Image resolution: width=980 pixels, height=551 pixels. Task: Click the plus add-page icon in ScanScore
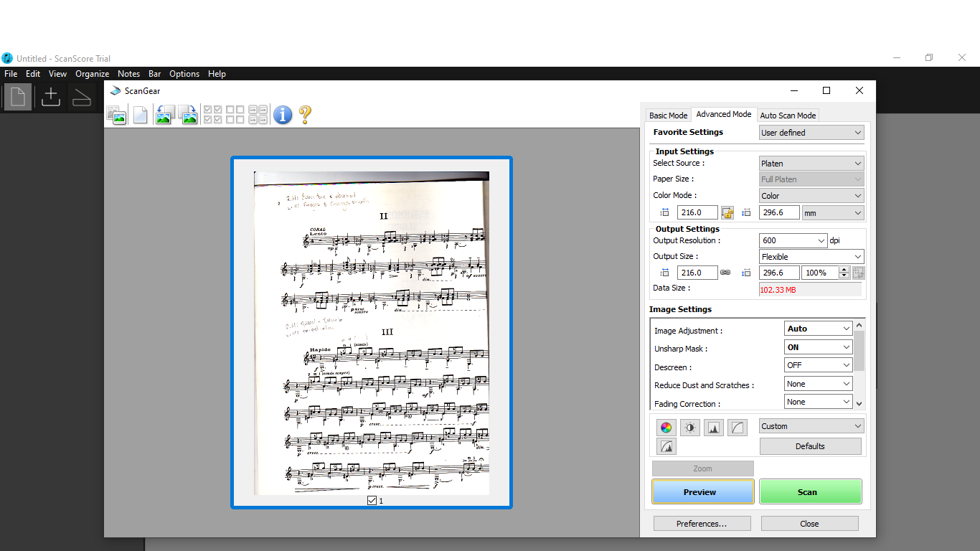tap(50, 97)
